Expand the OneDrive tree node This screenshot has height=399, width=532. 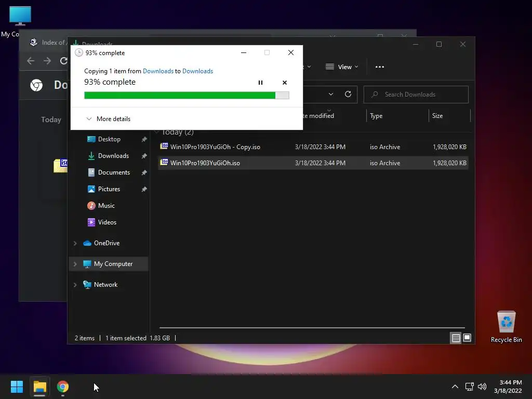click(x=75, y=243)
